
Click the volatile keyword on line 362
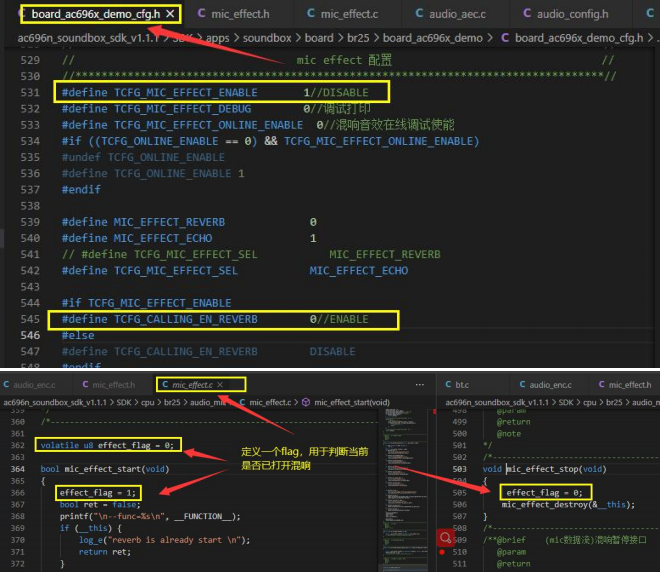pos(60,445)
